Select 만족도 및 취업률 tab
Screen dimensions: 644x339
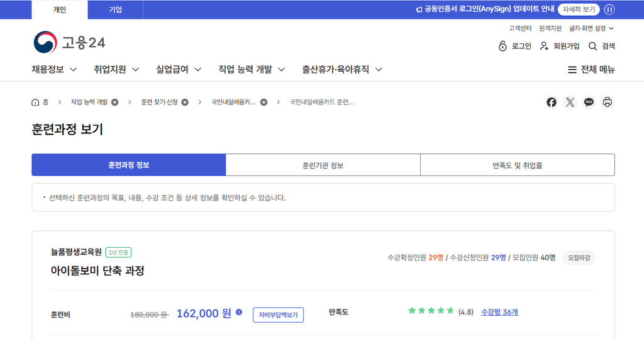click(x=518, y=165)
